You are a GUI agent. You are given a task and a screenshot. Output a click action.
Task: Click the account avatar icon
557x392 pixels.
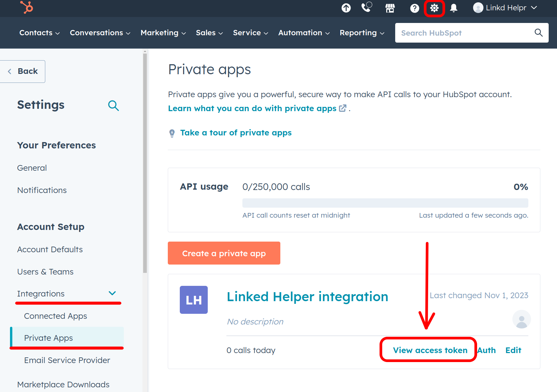[x=478, y=8]
